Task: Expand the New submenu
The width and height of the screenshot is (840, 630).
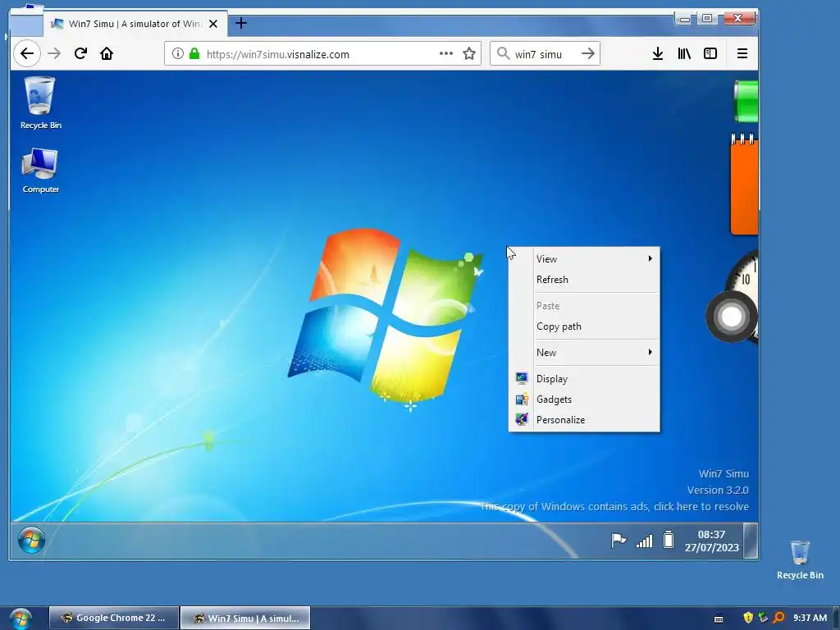Action: tap(584, 353)
